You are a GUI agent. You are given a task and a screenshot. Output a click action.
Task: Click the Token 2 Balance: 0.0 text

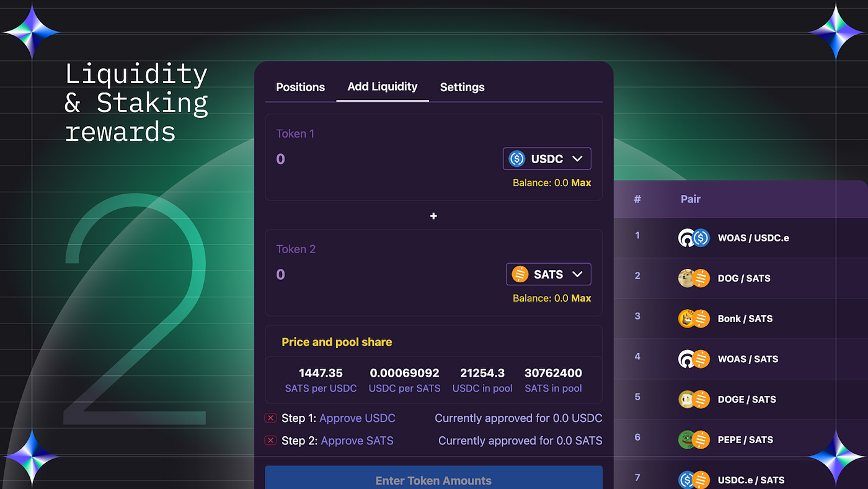(540, 298)
